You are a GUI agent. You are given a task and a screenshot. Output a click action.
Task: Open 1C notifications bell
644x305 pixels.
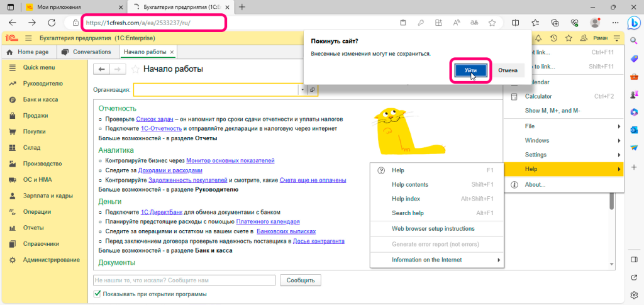click(538, 38)
